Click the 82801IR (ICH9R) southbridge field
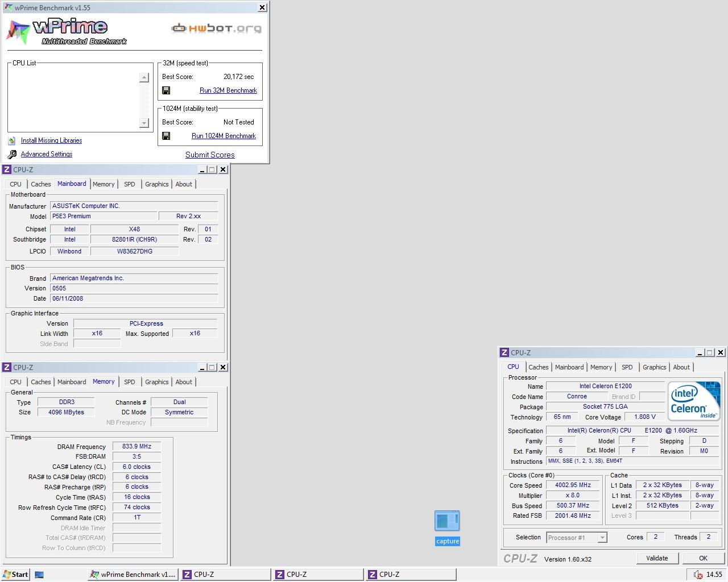728x582 pixels. click(x=134, y=239)
